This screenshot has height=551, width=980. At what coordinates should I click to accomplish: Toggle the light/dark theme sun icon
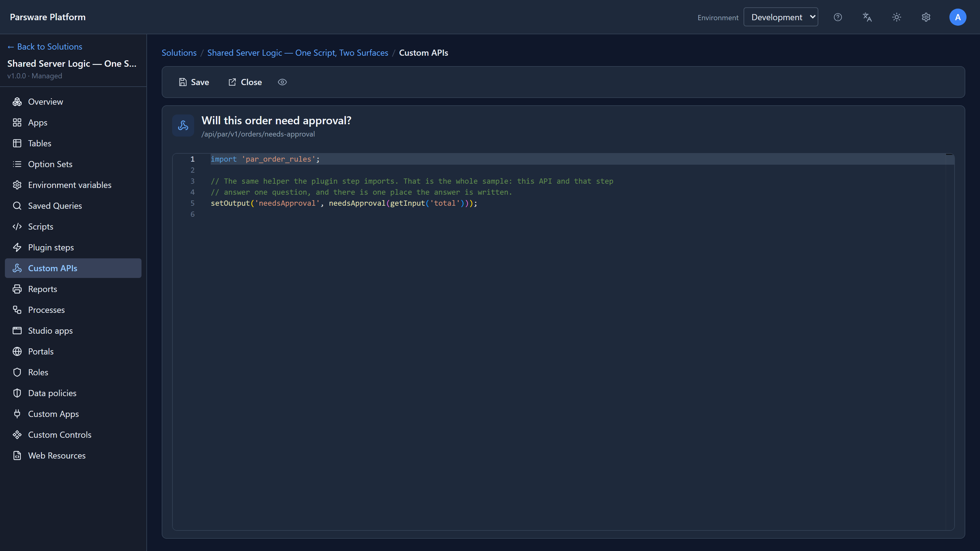coord(897,17)
